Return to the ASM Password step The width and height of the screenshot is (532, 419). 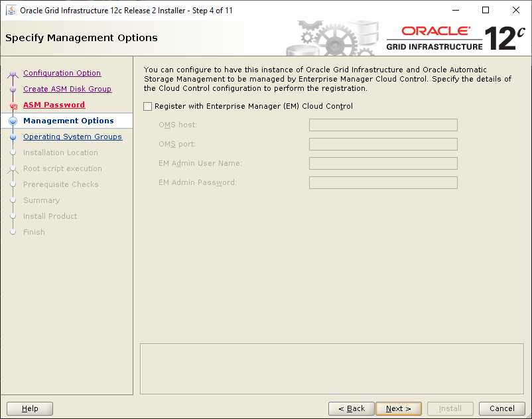click(x=54, y=105)
